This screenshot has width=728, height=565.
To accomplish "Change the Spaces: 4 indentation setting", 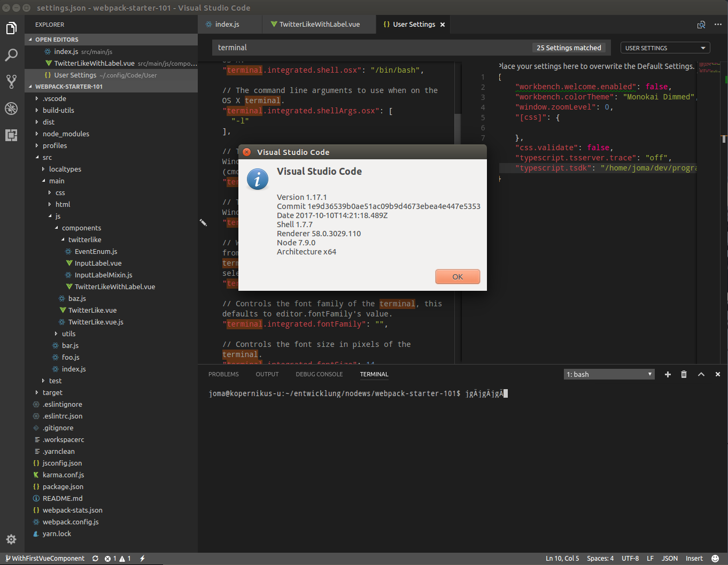I will [x=600, y=559].
